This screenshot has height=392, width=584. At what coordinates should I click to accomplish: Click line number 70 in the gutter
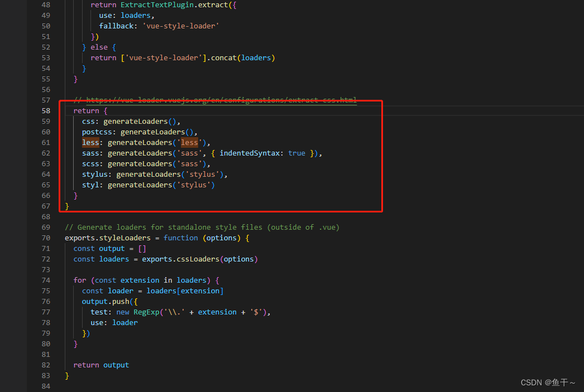coord(46,238)
